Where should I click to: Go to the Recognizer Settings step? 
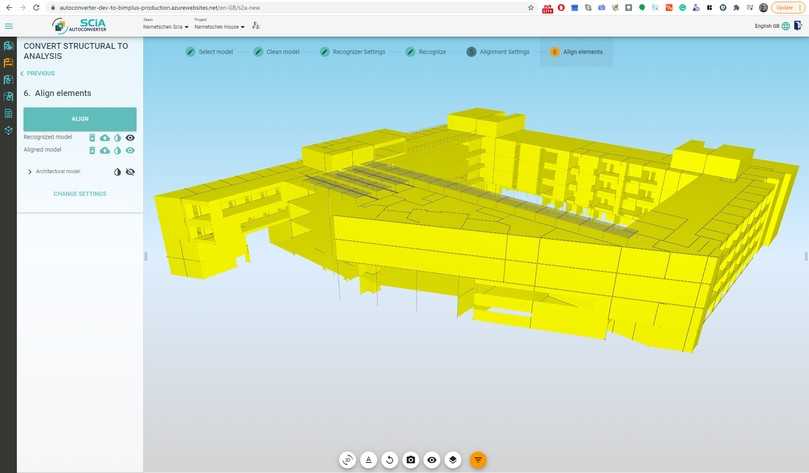pos(352,52)
